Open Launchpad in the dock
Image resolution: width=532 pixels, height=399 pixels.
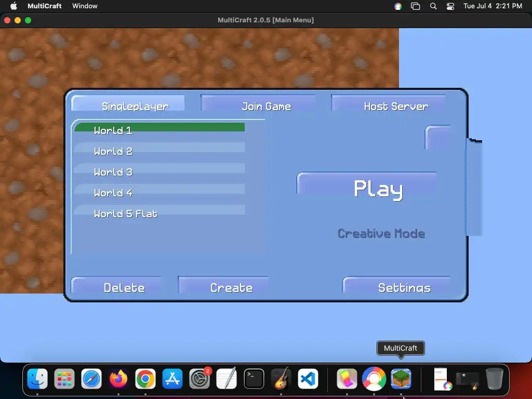[64, 379]
